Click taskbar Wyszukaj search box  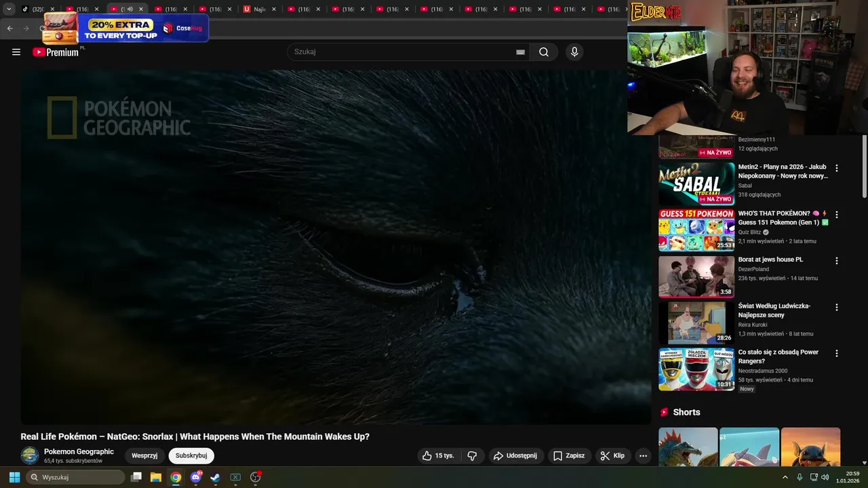pyautogui.click(x=75, y=477)
